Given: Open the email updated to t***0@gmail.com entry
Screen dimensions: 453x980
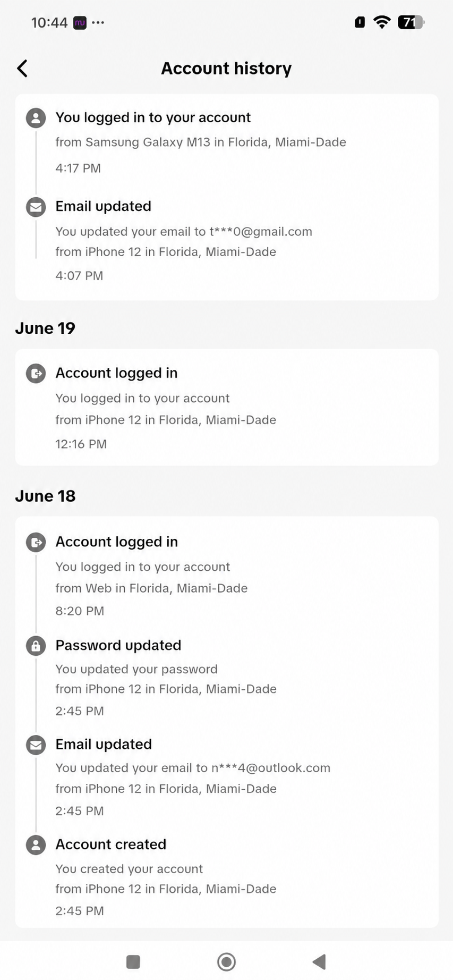Looking at the screenshot, I should coord(227,241).
